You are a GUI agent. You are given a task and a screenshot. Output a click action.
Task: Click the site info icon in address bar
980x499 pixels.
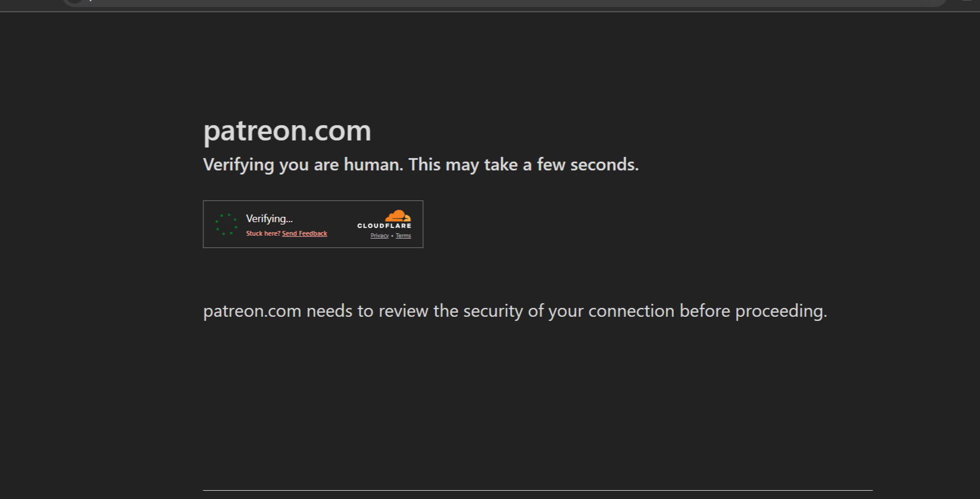(x=74, y=2)
